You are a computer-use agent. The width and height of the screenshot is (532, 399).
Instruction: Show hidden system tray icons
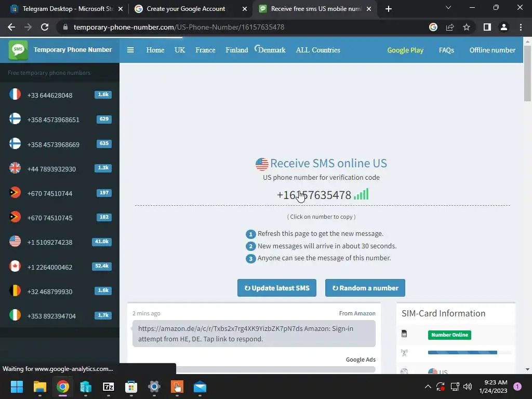428,387
